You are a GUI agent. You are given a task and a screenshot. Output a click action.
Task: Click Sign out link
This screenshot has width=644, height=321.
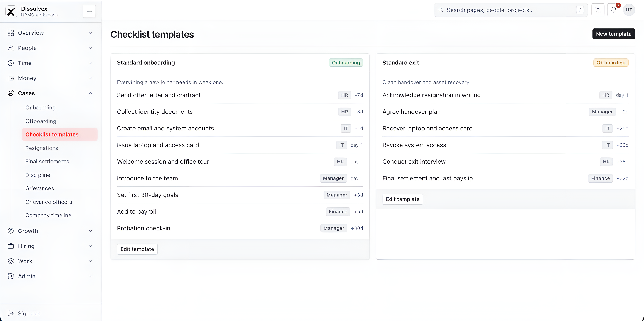(29, 313)
